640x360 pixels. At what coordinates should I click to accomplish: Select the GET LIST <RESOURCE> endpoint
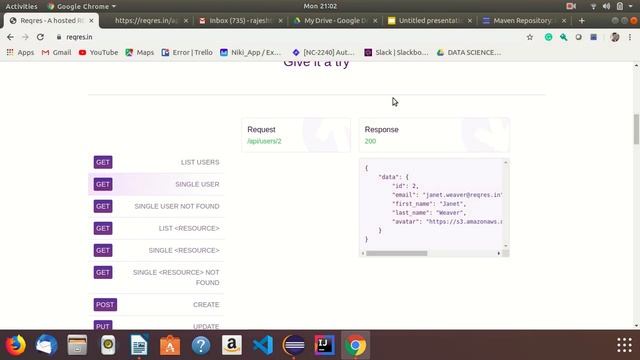[156, 229]
